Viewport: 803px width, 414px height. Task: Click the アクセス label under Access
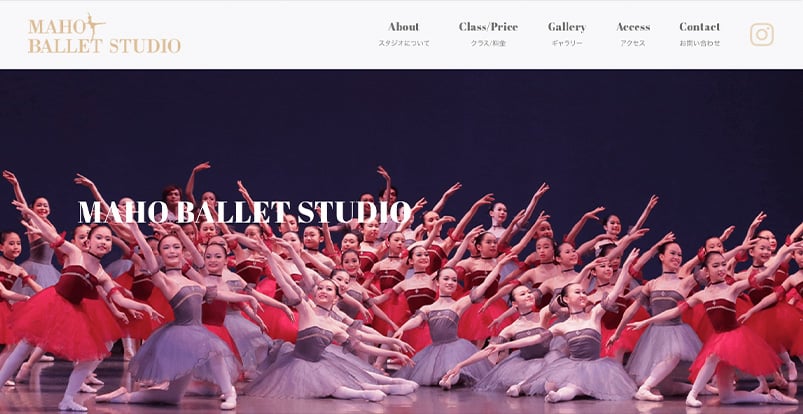point(633,44)
